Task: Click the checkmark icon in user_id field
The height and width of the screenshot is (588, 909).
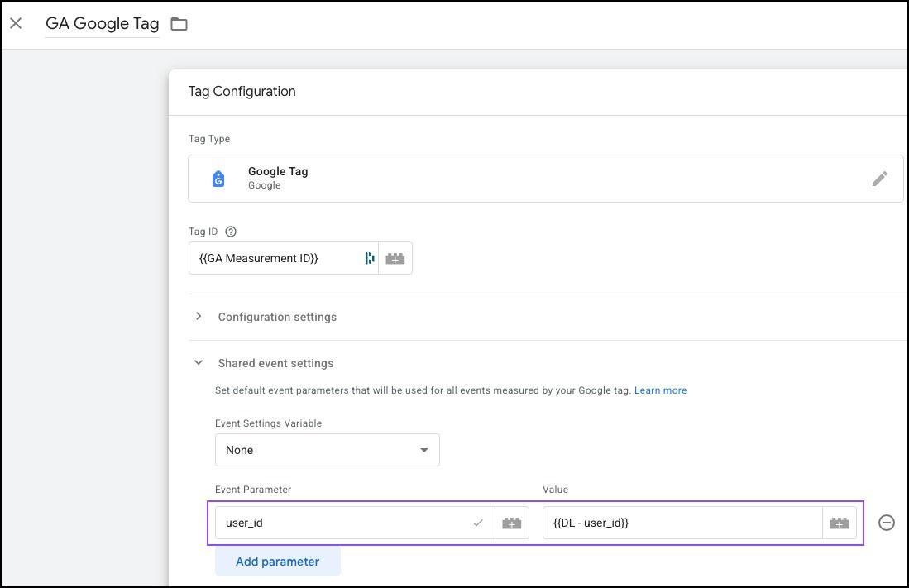Action: (478, 523)
